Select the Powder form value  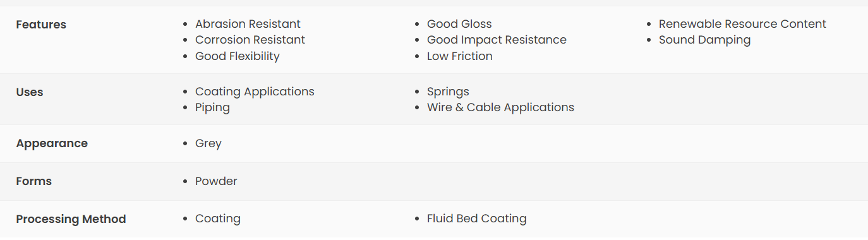216,181
